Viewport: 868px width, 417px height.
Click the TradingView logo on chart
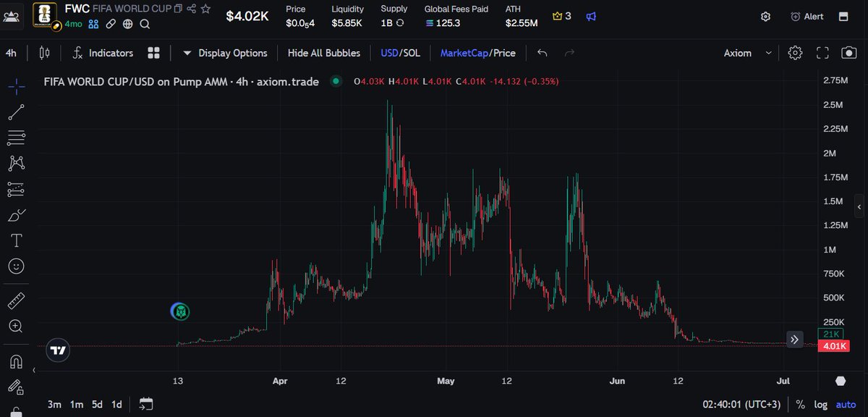tap(58, 350)
